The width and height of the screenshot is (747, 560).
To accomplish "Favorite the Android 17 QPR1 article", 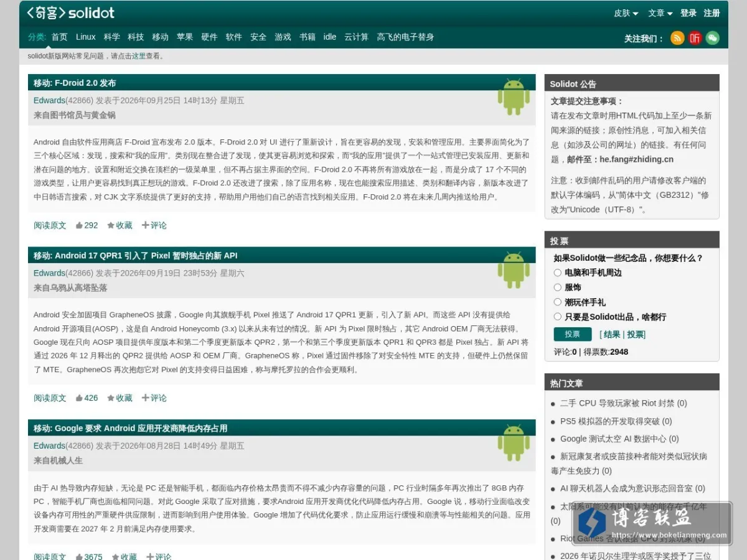I will pyautogui.click(x=120, y=398).
